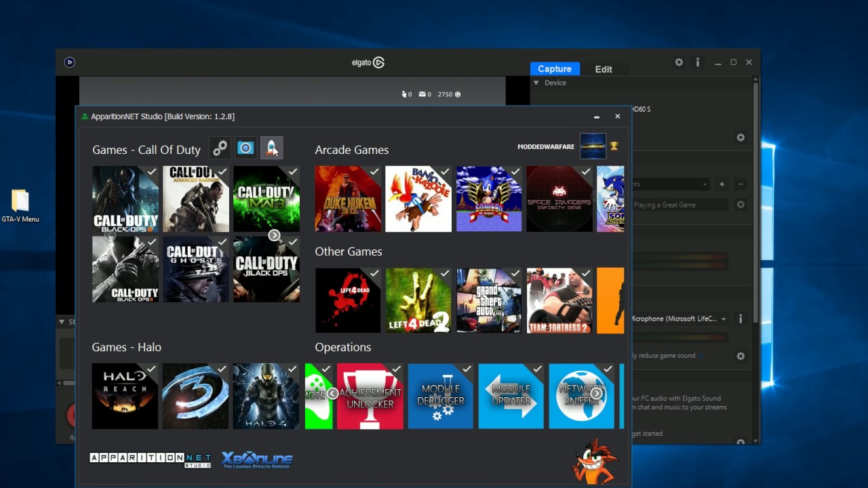
Task: Open the Space Invaders Infinity Gene tile
Action: (x=559, y=199)
